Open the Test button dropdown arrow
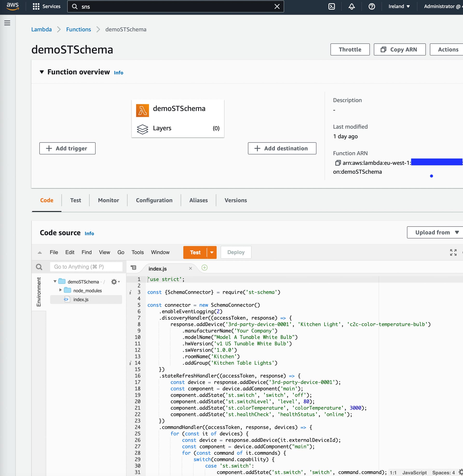The width and height of the screenshot is (463, 476). (212, 252)
